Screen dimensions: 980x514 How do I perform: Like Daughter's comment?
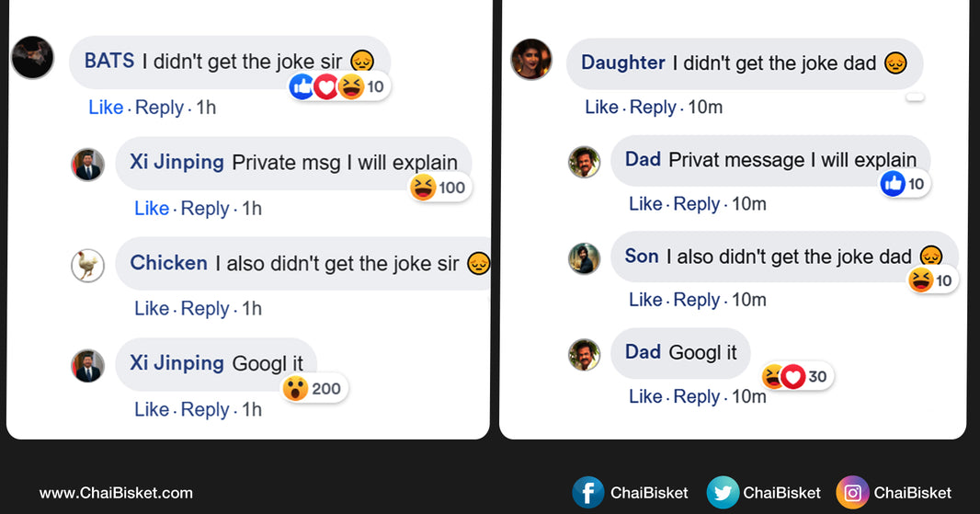(601, 108)
